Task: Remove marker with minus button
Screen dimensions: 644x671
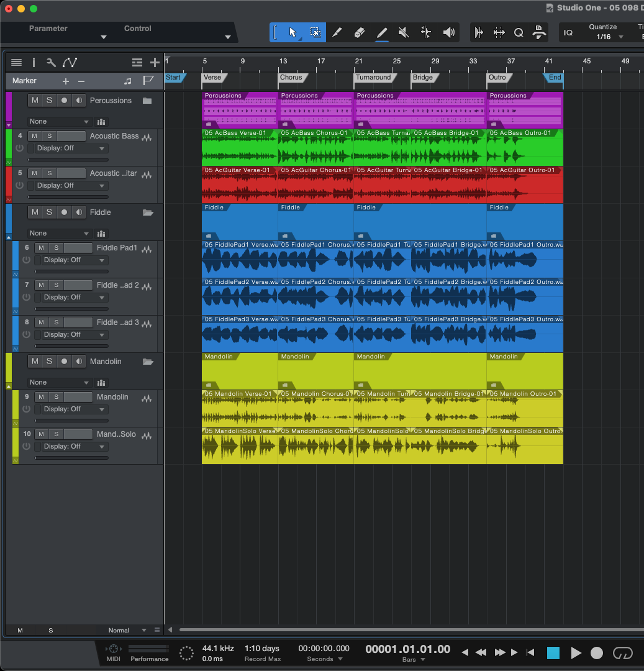Action: point(81,81)
